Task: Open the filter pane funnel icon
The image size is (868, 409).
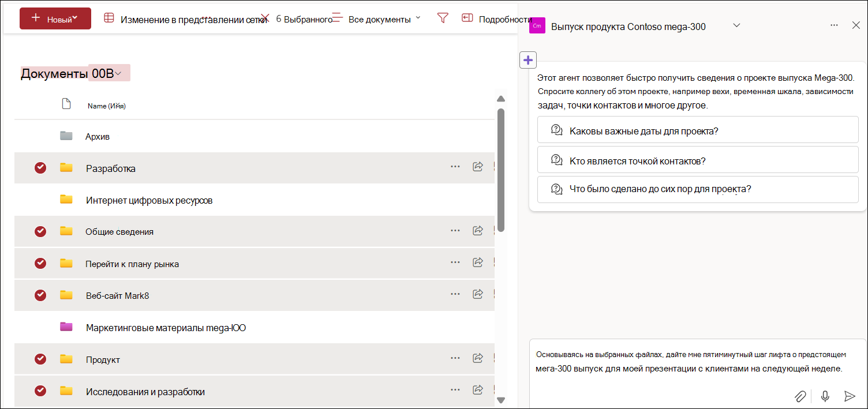Action: click(443, 18)
